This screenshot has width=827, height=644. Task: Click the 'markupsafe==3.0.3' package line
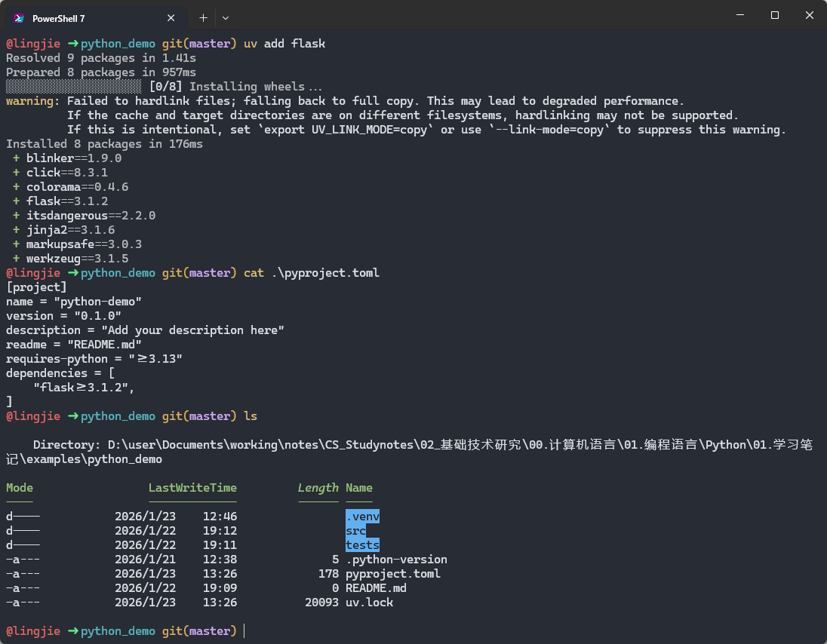click(x=77, y=244)
